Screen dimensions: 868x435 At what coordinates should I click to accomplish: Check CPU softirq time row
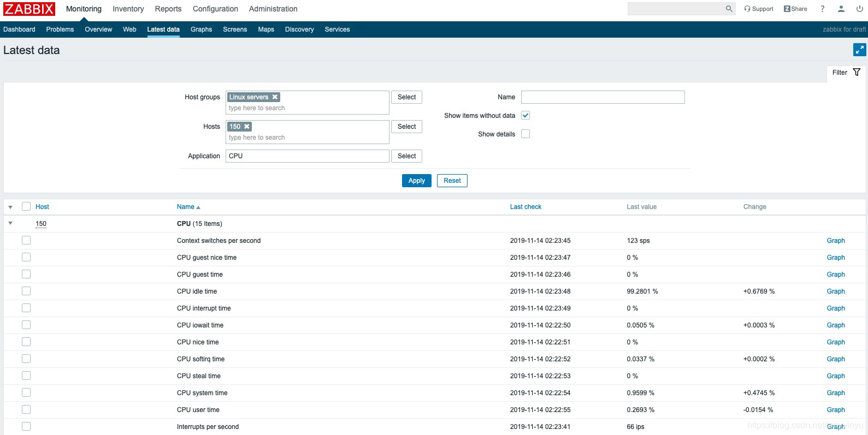point(26,359)
